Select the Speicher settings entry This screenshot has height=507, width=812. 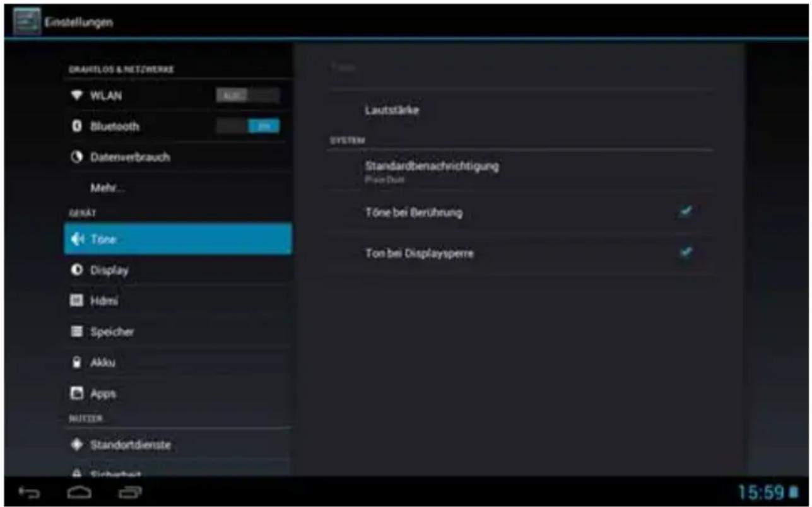coord(178,332)
